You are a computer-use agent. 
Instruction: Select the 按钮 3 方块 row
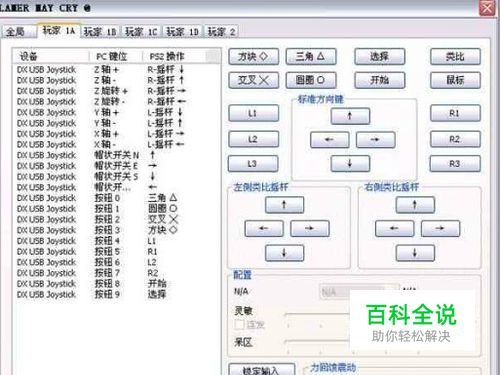[x=116, y=230]
